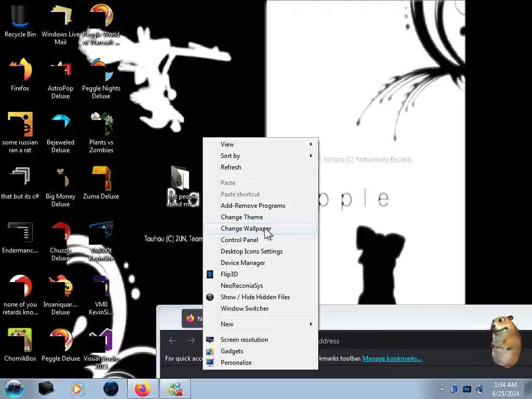Image resolution: width=532 pixels, height=399 pixels.
Task: Click the taskbar clock 1:34 AM
Action: coord(506,389)
